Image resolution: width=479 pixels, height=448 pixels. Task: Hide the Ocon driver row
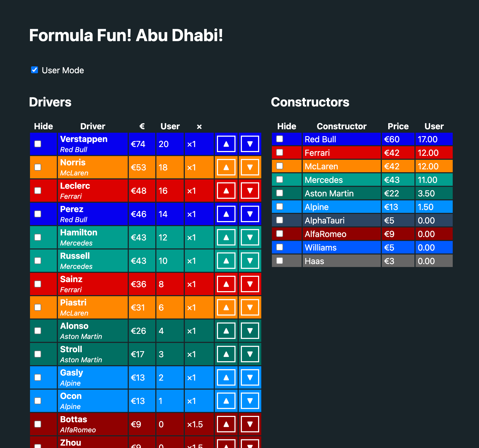pos(38,401)
